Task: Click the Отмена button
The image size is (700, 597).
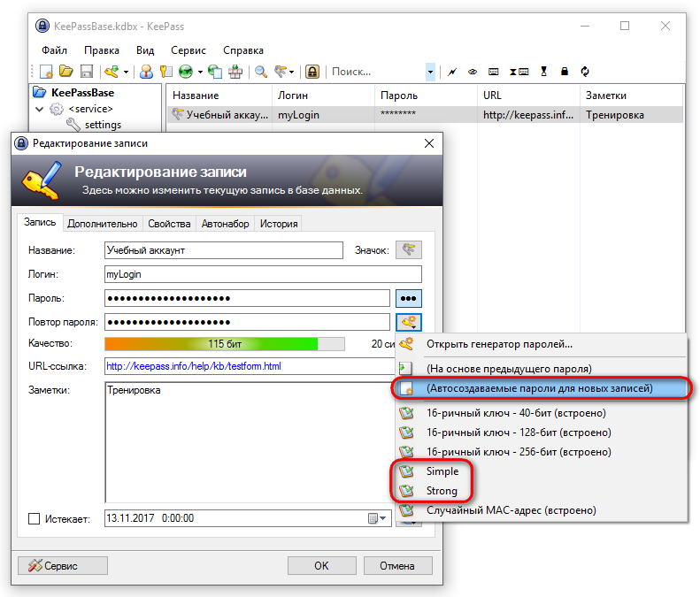Action: [397, 566]
